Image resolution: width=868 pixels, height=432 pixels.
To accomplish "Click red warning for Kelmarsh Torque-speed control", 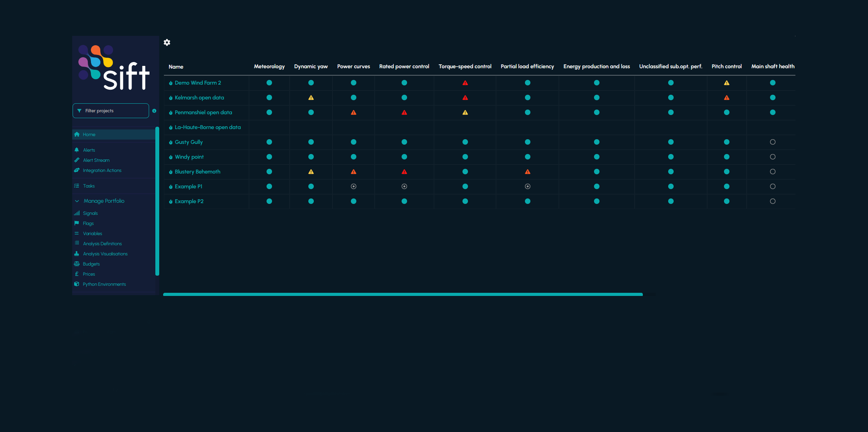I will (465, 98).
